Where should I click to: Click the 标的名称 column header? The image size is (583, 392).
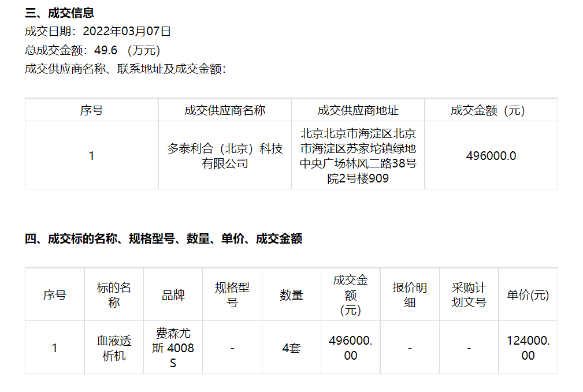coord(114,295)
